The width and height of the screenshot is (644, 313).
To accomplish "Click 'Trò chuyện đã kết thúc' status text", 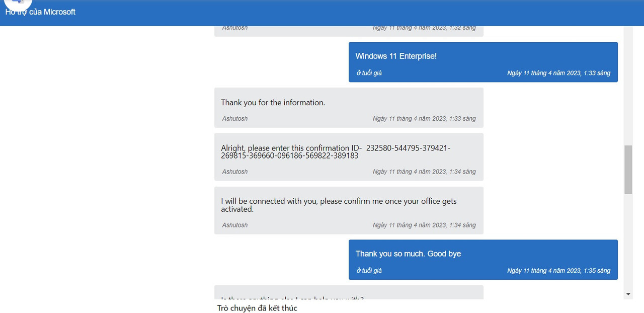I will pos(257,308).
